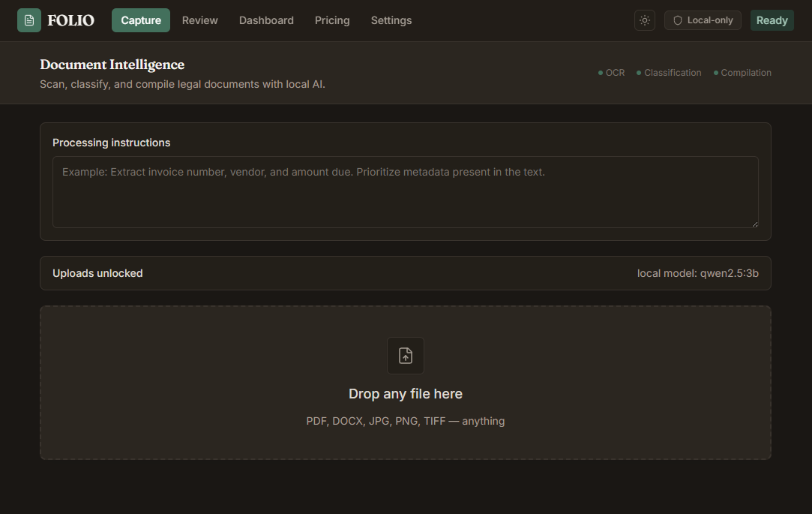Click the Drop any file here zone

pos(406,383)
